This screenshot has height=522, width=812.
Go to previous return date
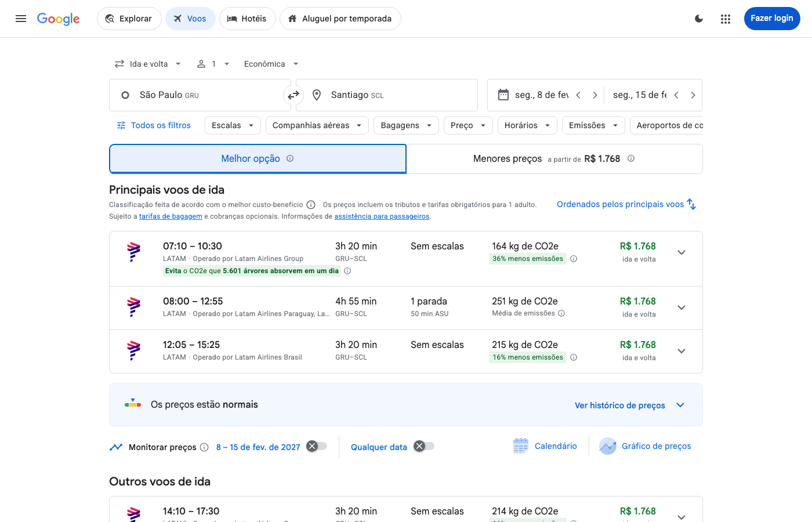tap(676, 95)
